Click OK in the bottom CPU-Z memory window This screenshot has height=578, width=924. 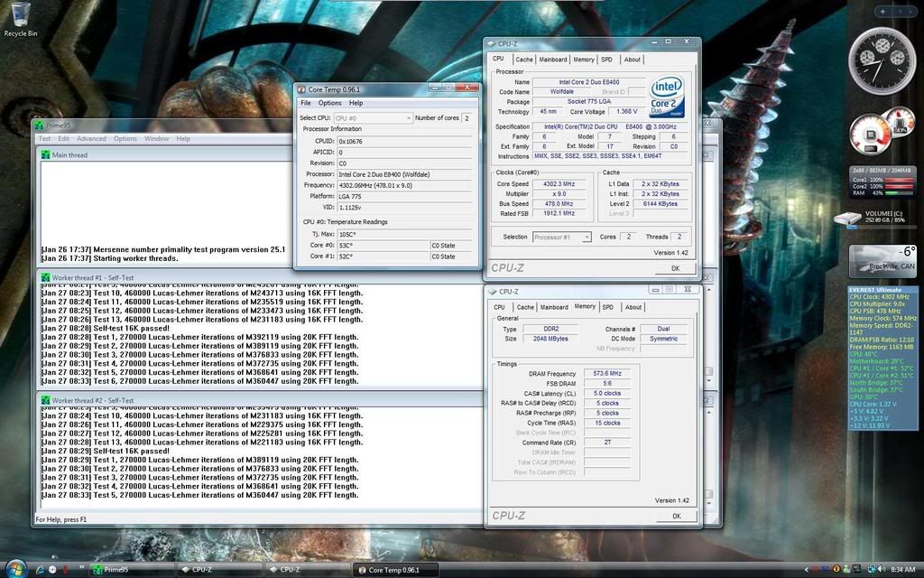pyautogui.click(x=677, y=516)
